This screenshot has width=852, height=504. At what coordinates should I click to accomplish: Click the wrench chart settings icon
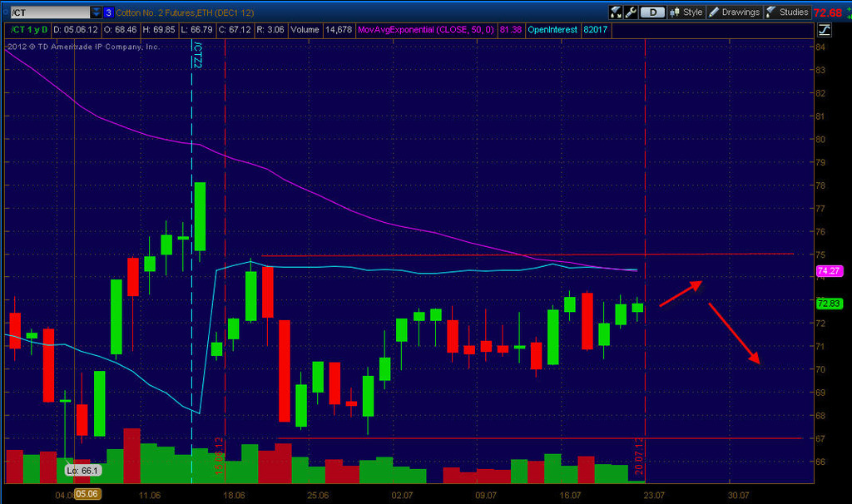(x=631, y=12)
